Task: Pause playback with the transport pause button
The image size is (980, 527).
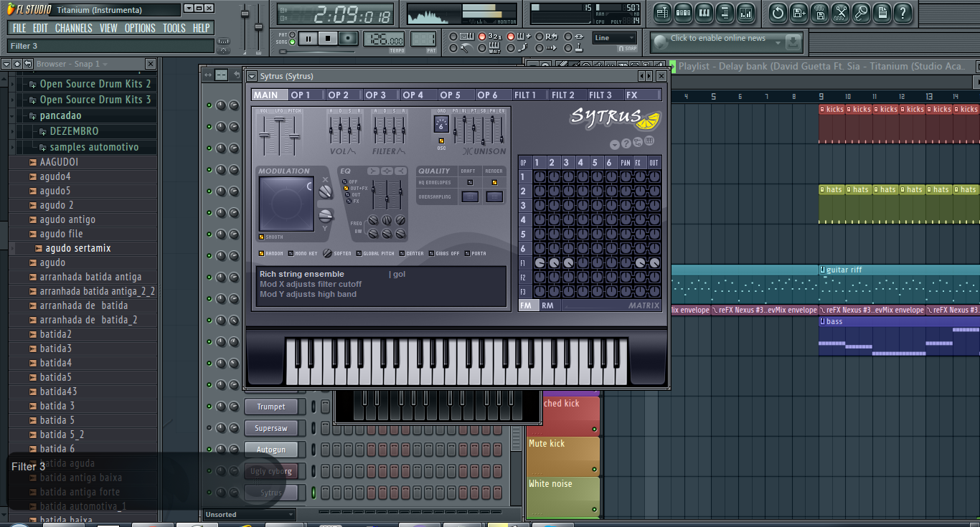Action: click(308, 39)
